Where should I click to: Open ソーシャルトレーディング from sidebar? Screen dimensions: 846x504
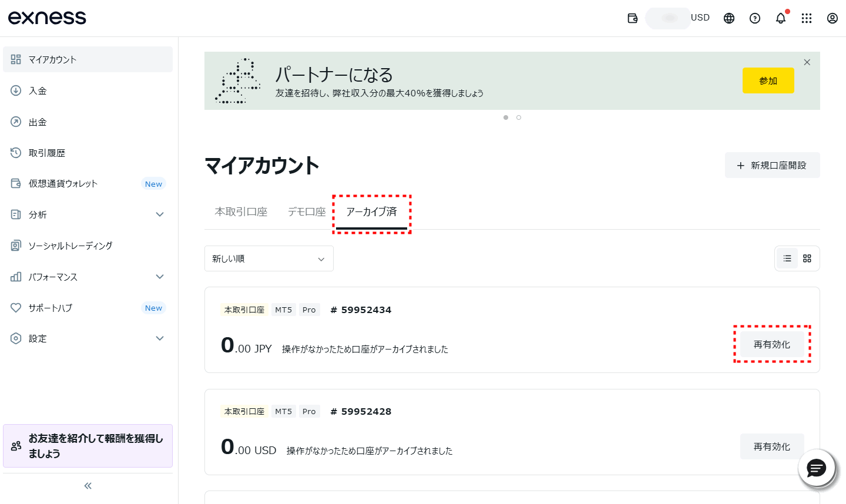88,246
